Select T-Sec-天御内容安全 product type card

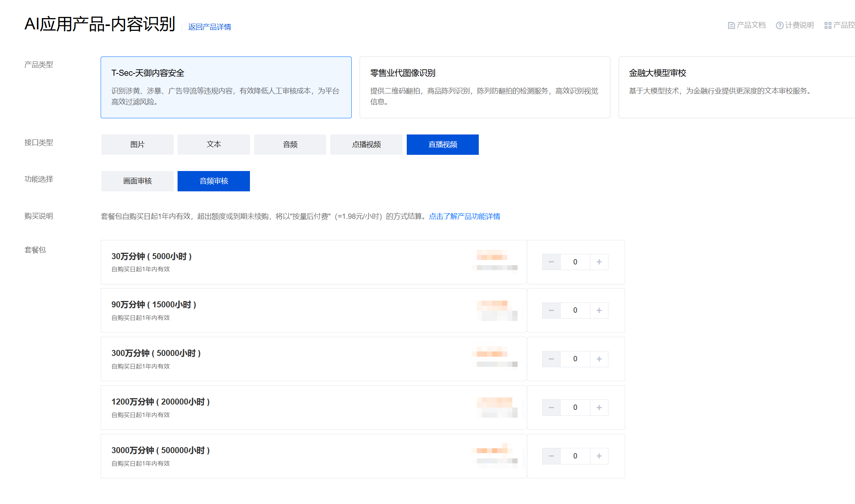[x=226, y=87]
